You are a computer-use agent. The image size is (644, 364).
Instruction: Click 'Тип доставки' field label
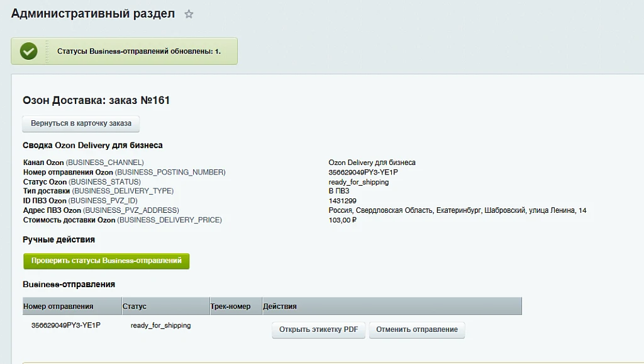pyautogui.click(x=47, y=191)
